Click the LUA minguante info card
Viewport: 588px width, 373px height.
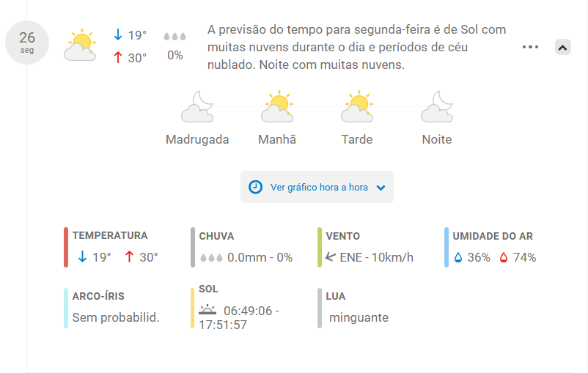point(353,309)
